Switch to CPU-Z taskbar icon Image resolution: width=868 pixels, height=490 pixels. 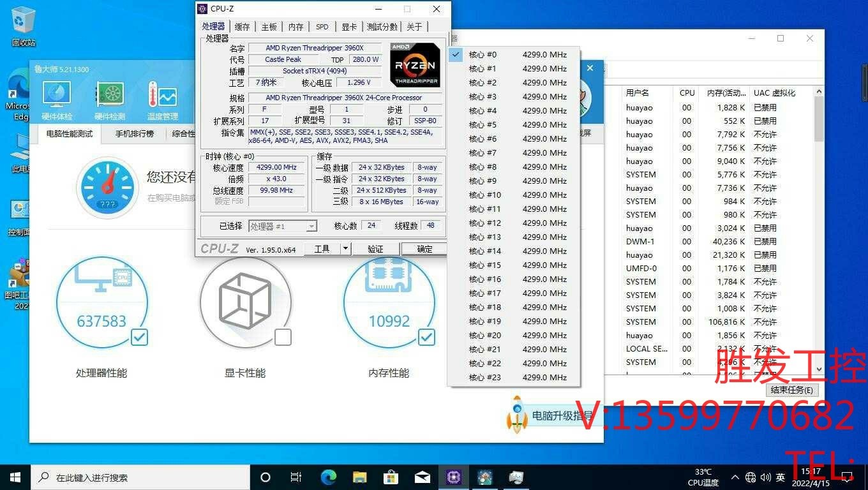pyautogui.click(x=453, y=477)
